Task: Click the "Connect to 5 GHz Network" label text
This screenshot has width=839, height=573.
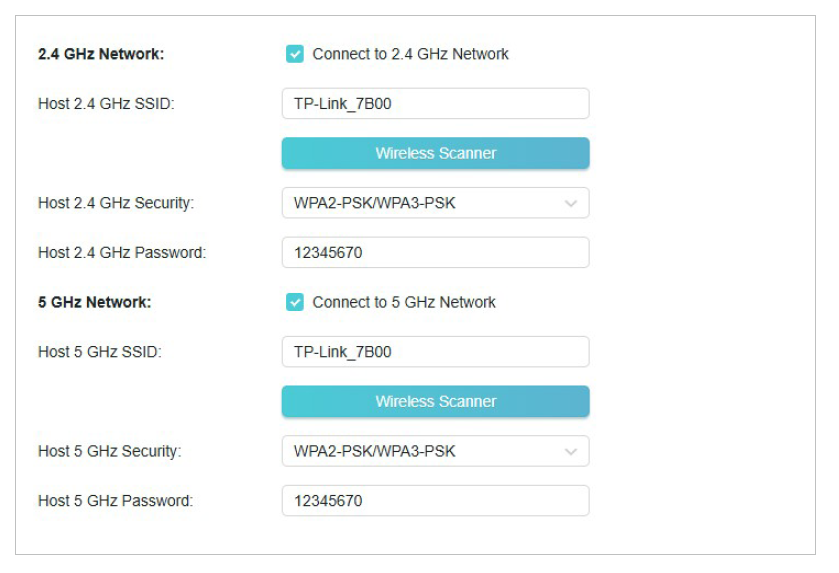Action: 404,302
